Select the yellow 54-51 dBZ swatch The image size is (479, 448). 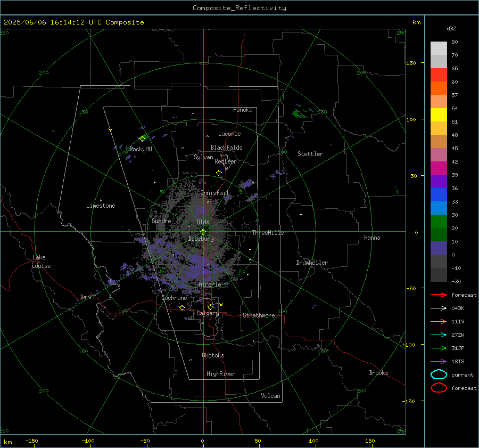[x=439, y=115]
